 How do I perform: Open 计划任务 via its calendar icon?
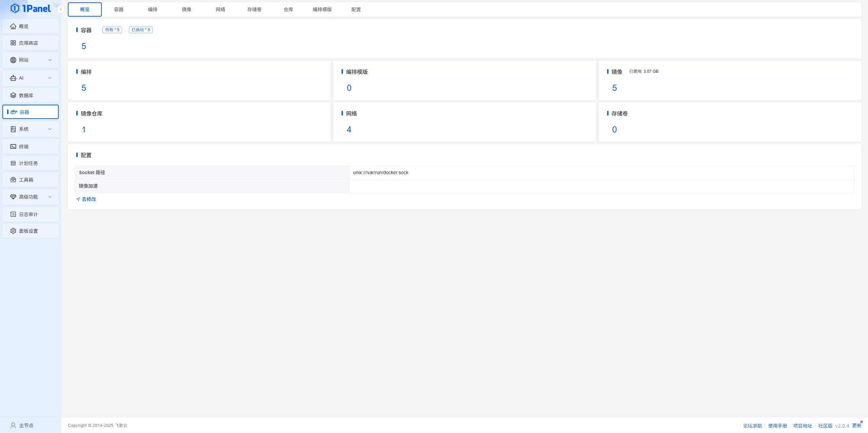coord(13,163)
